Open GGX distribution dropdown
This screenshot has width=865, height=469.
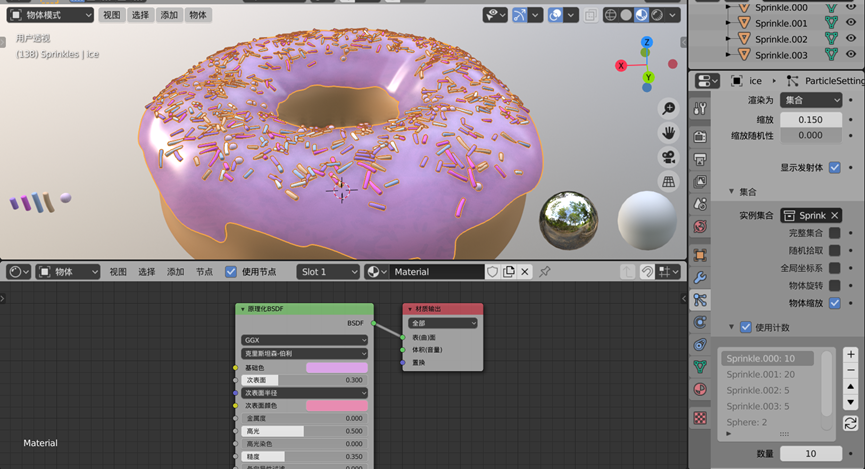(304, 340)
